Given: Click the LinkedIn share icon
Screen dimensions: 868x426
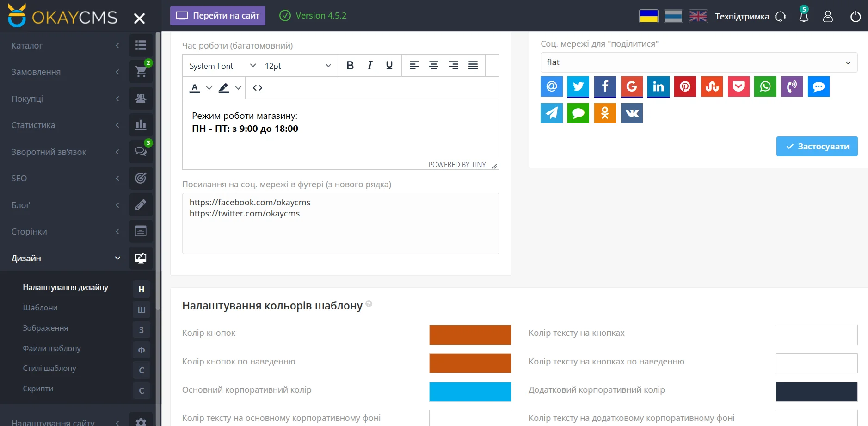Looking at the screenshot, I should tap(658, 86).
